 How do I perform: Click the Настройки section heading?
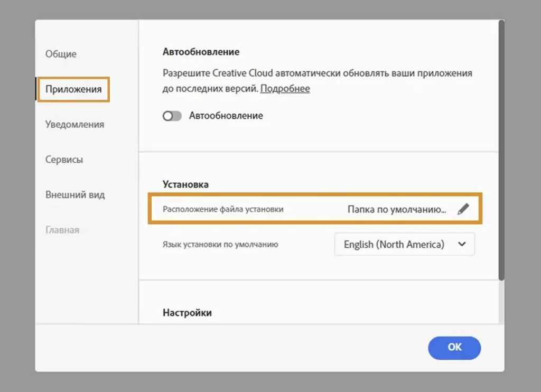(187, 313)
